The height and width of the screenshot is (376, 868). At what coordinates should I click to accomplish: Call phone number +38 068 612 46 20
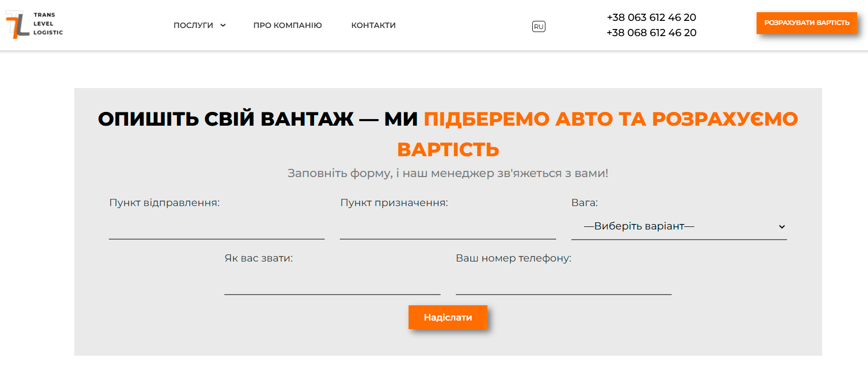651,33
